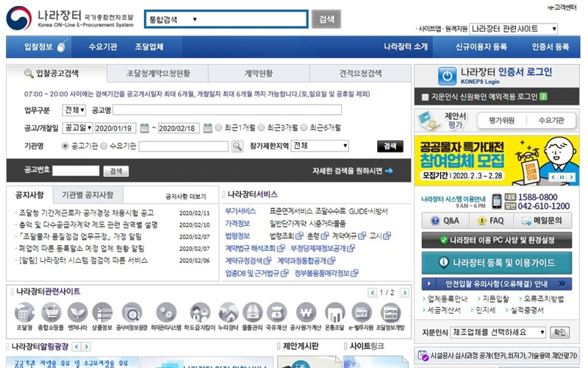The height and width of the screenshot is (368, 588).
Task: Open the 공사원가계산 won symbol icon
Action: pos(306,312)
